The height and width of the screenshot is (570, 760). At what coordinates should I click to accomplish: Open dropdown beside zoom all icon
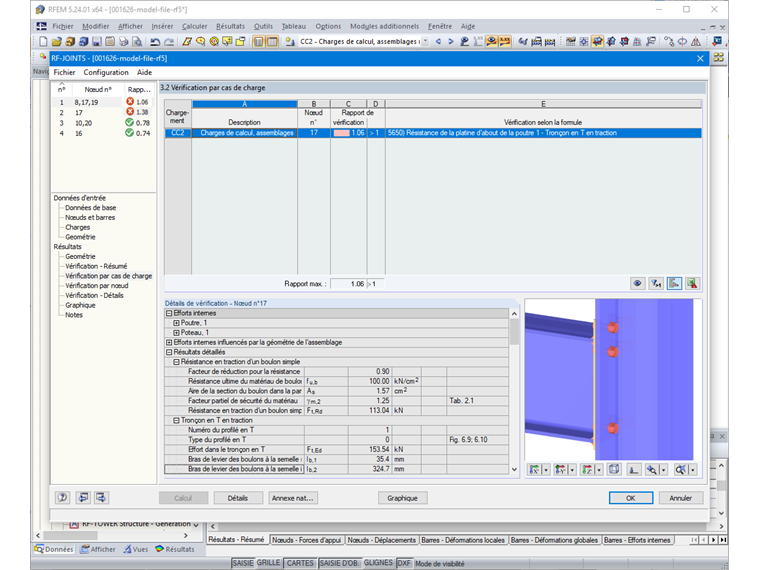(693, 470)
